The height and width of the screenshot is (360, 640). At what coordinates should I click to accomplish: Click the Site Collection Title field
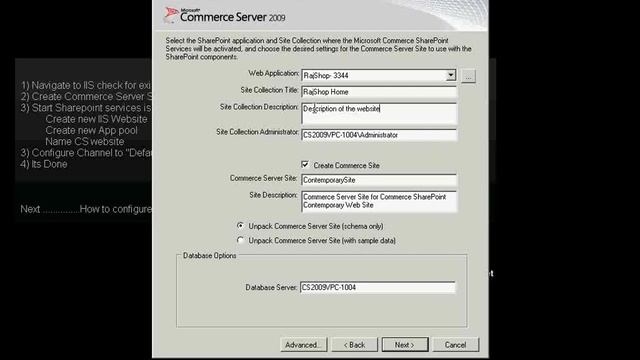pos(379,92)
